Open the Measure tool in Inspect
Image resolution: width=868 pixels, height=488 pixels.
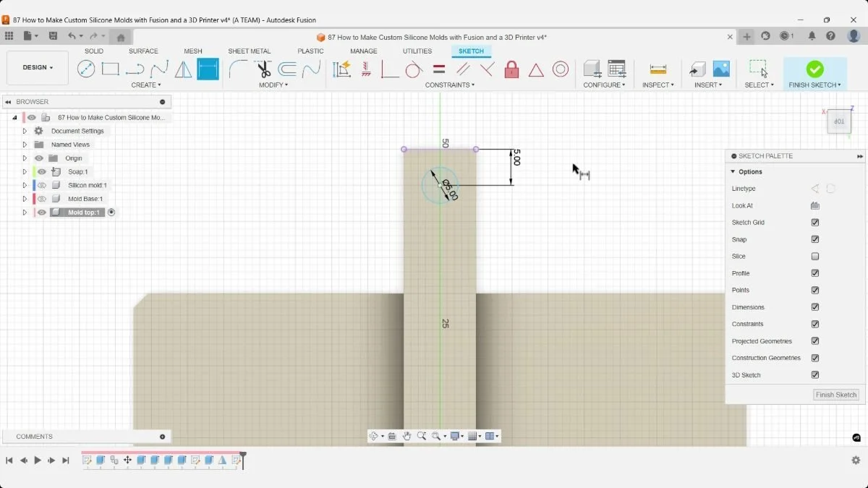658,69
